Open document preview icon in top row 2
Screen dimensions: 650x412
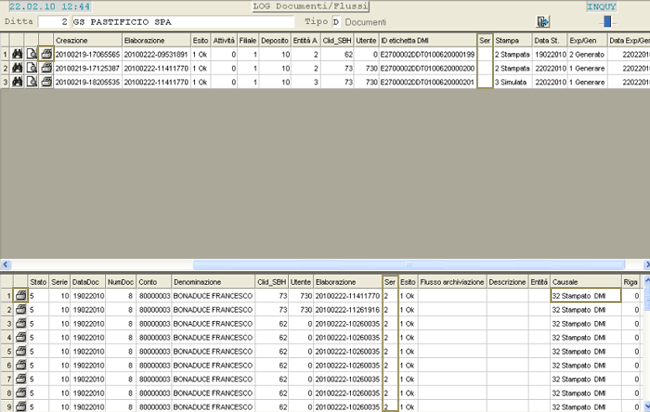32,67
